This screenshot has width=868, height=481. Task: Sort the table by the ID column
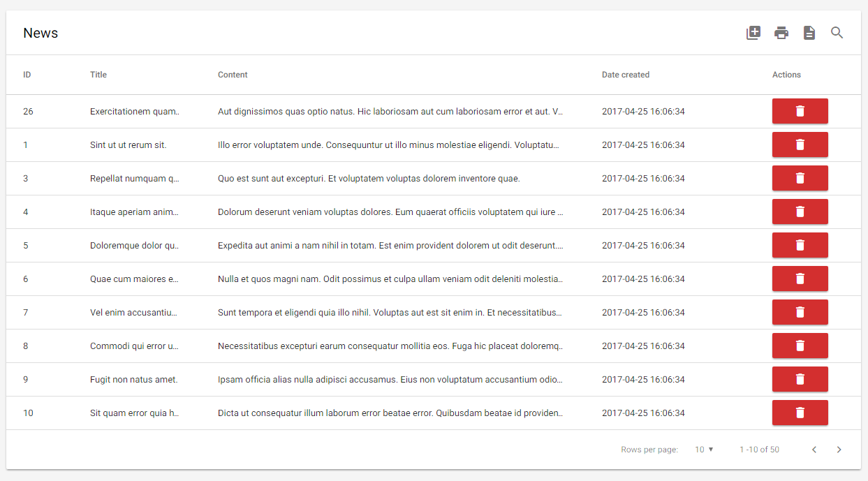[27, 75]
